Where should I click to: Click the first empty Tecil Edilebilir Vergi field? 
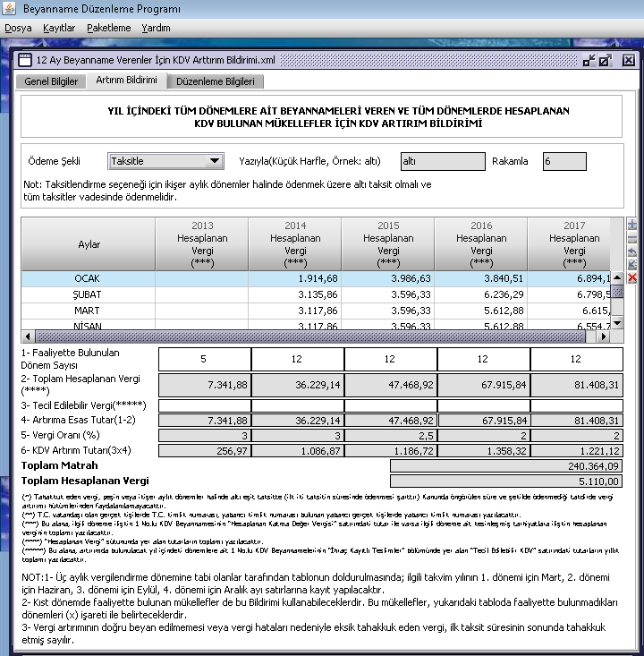pyautogui.click(x=205, y=405)
